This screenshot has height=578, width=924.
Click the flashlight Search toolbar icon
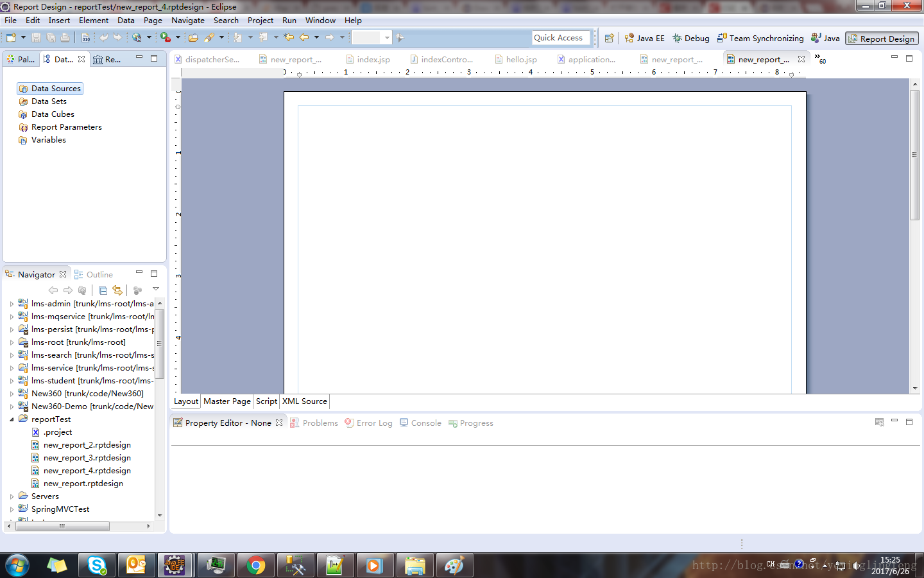pos(209,38)
